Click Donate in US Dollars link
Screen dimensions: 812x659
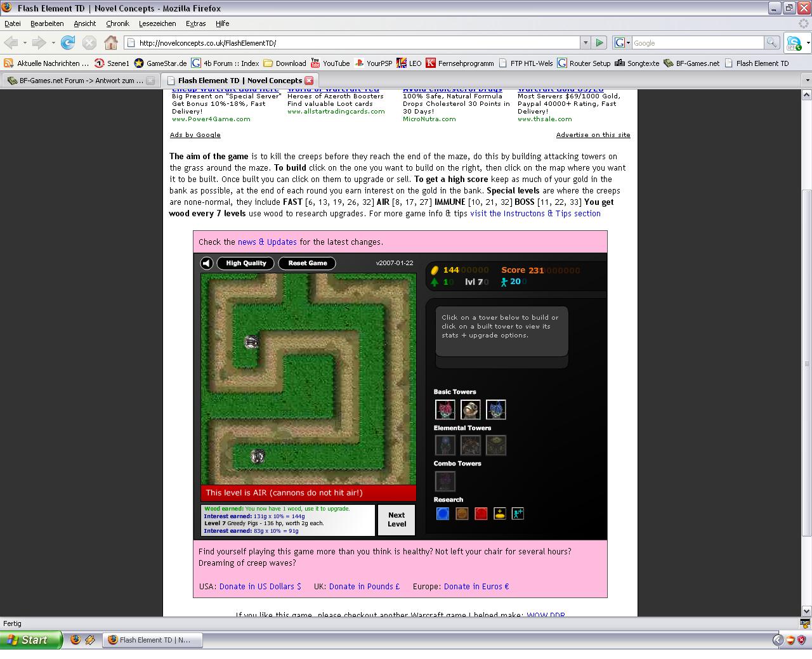click(260, 586)
